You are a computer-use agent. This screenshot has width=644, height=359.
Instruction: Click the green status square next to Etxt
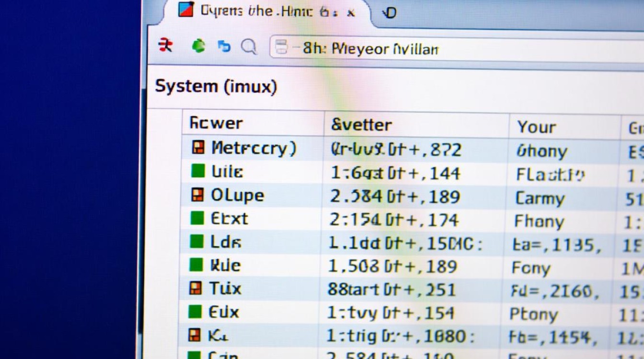tap(196, 218)
